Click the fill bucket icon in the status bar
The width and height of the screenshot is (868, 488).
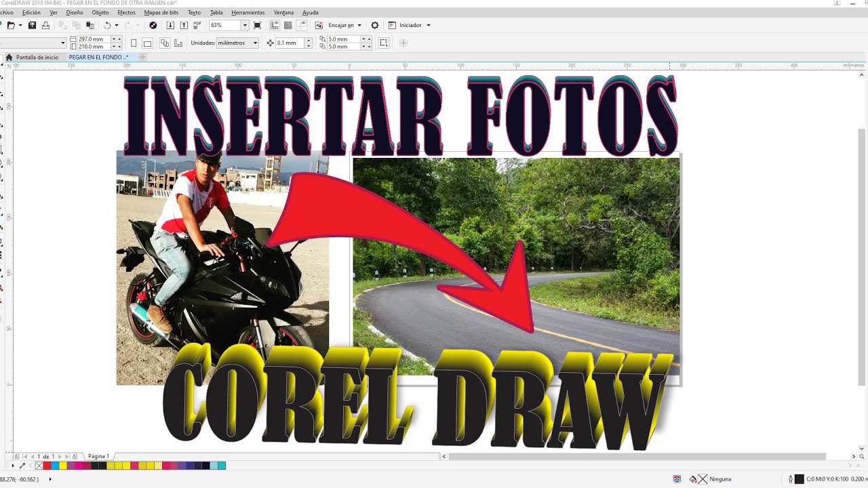point(693,479)
